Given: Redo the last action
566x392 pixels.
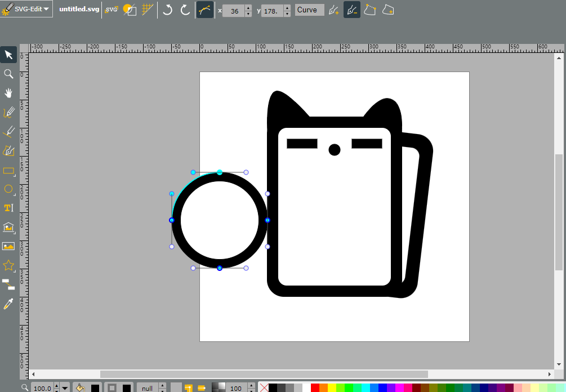Looking at the screenshot, I should tap(185, 10).
